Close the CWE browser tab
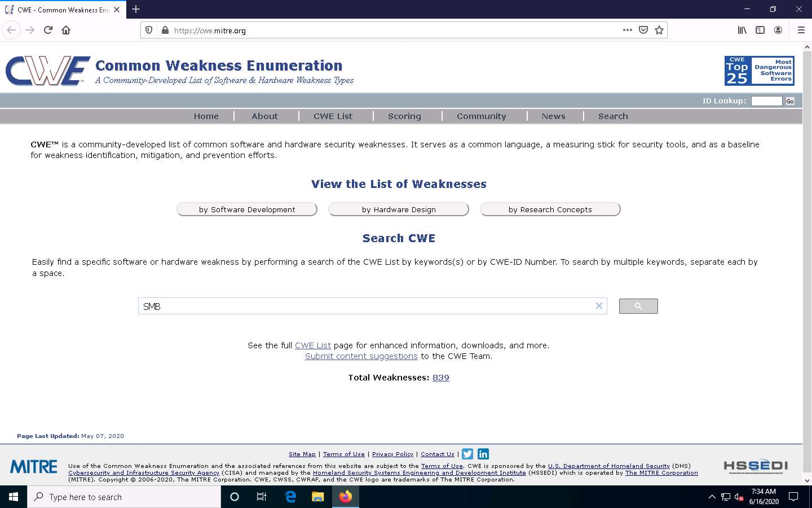This screenshot has width=812, height=508. point(117,10)
